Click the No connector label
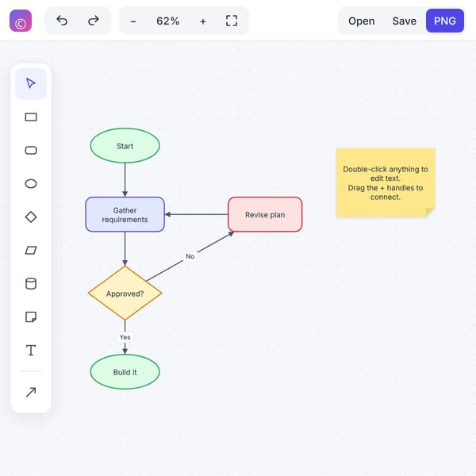476x476 pixels. [190, 256]
